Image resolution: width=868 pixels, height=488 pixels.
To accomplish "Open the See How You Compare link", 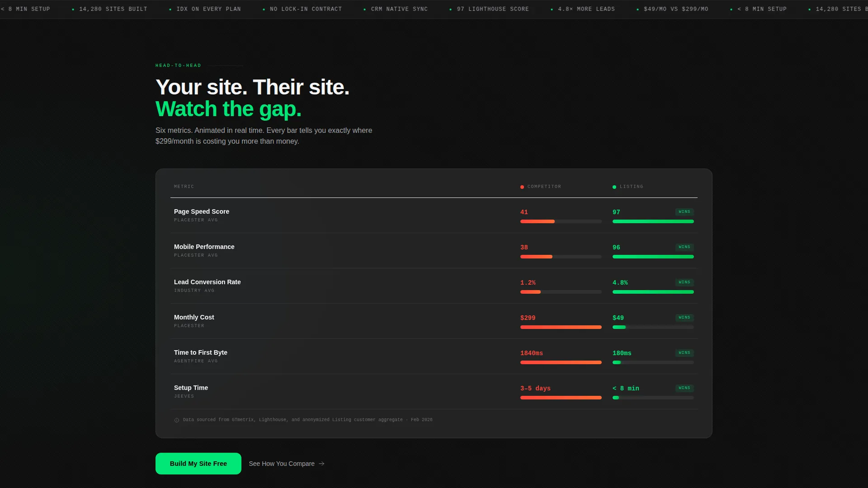I will (287, 464).
